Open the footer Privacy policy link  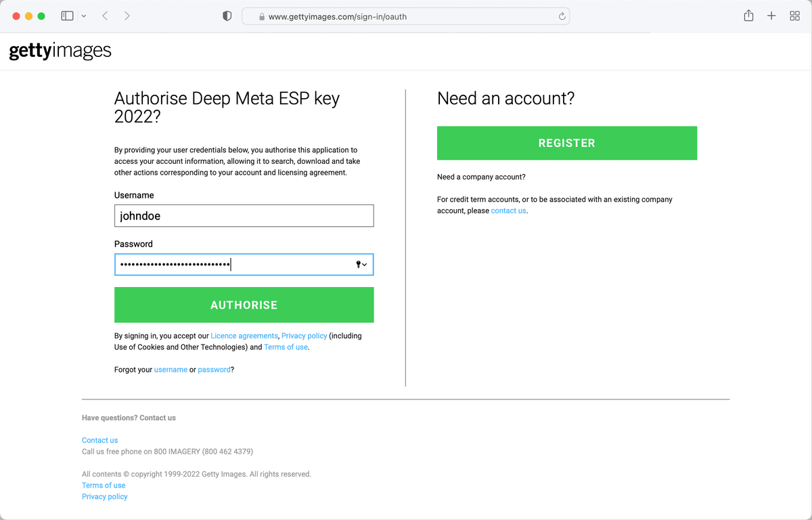(105, 497)
